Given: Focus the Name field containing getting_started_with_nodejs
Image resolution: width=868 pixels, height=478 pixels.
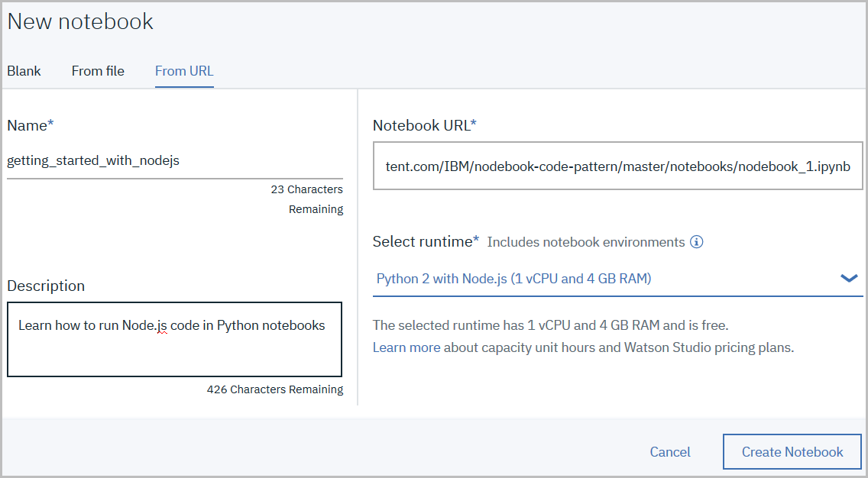Looking at the screenshot, I should tap(174, 160).
